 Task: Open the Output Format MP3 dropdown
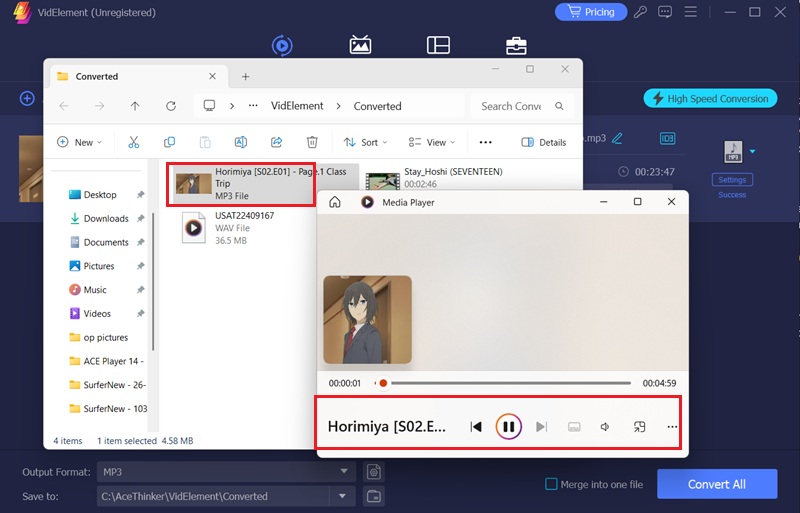click(x=226, y=472)
